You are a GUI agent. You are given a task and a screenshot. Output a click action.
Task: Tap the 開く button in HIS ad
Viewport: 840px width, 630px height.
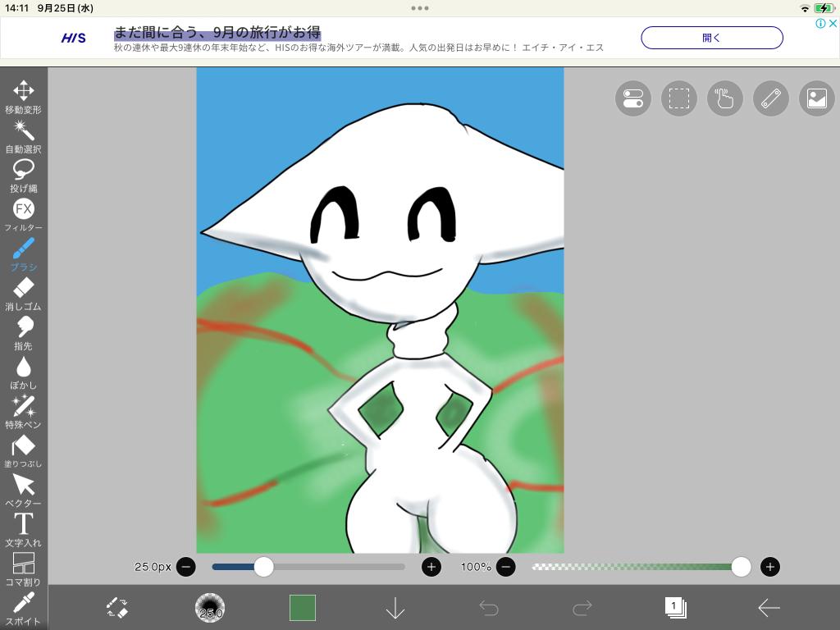point(711,38)
